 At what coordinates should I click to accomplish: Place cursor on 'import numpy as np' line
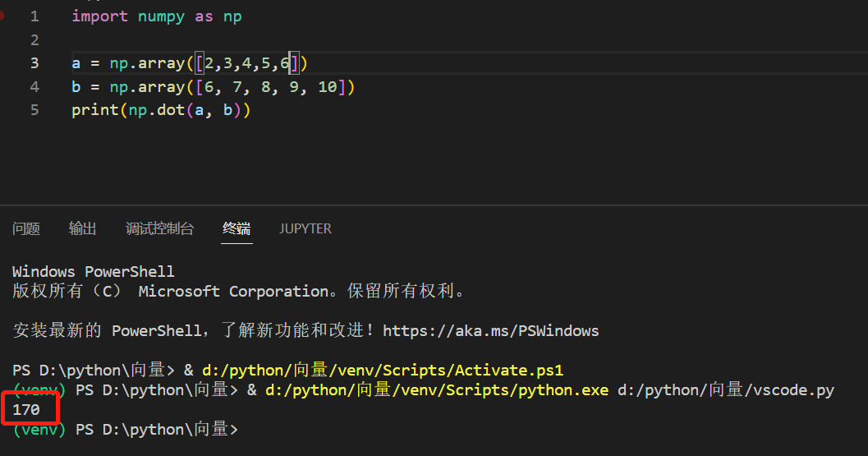coord(157,16)
